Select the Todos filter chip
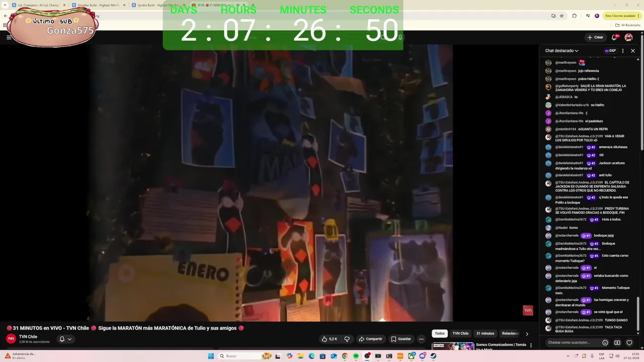Image resolution: width=644 pixels, height=362 pixels. (440, 333)
